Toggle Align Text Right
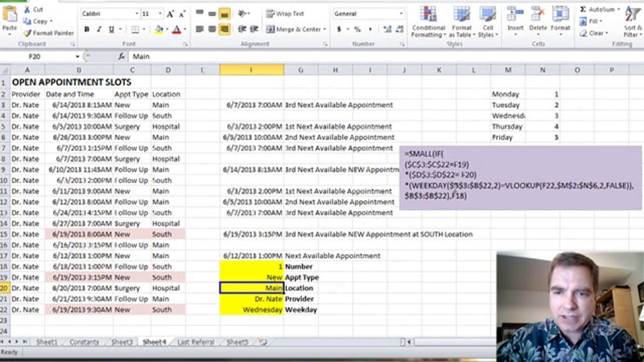 pos(224,29)
